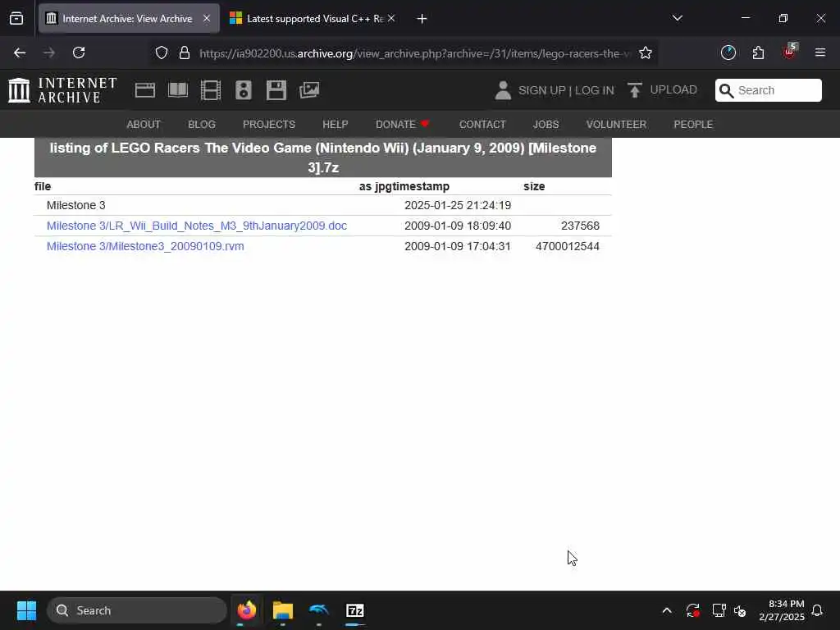This screenshot has width=840, height=630.
Task: Reload the current page
Action: 79,52
